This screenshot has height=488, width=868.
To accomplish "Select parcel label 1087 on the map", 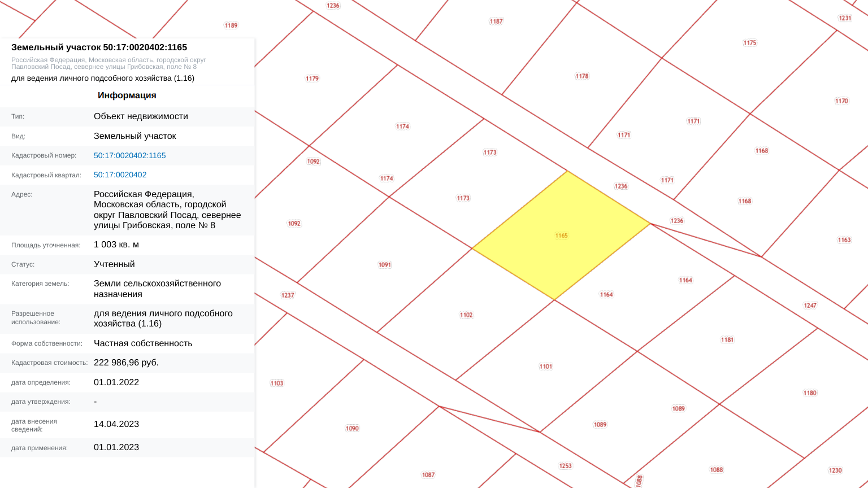I will pos(428,475).
